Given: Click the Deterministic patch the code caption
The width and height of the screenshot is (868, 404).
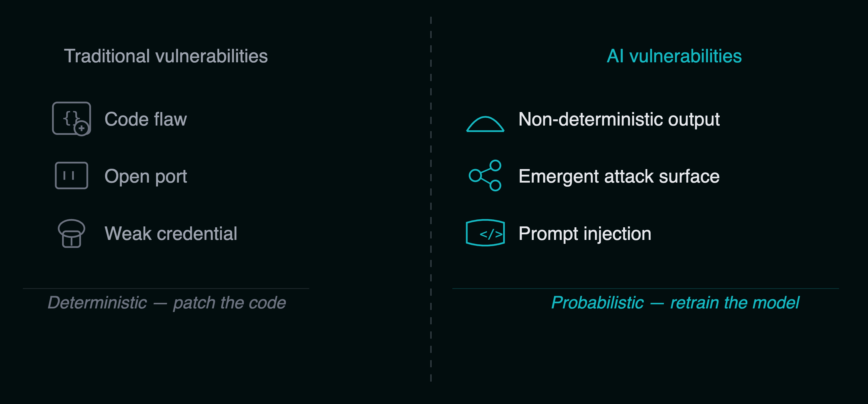Looking at the screenshot, I should pyautogui.click(x=167, y=302).
